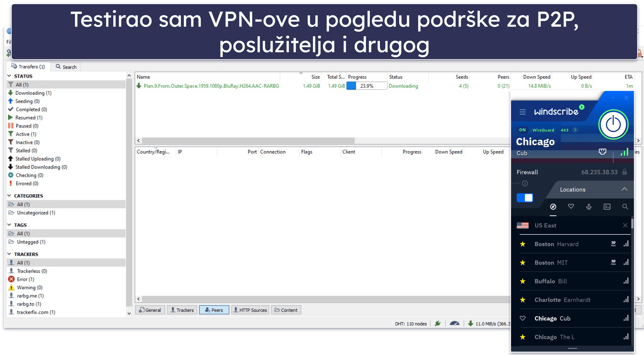This screenshot has width=644, height=355.
Task: Click the 10 Gbps badge on Boston MIT
Action: [613, 262]
